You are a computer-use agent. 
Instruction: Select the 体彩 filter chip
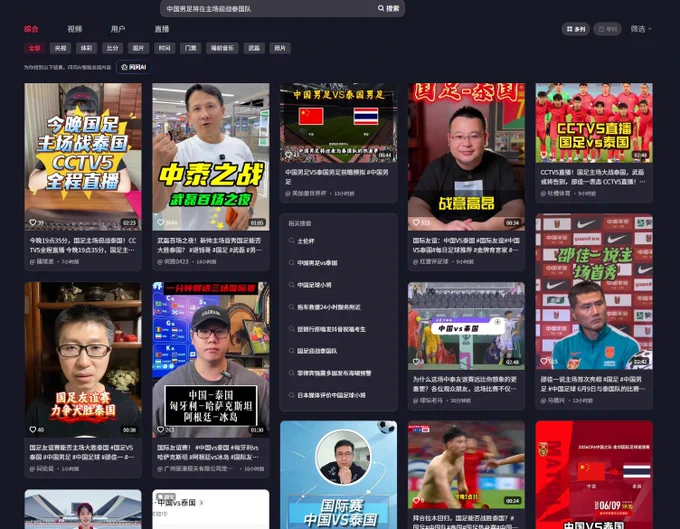tap(86, 48)
